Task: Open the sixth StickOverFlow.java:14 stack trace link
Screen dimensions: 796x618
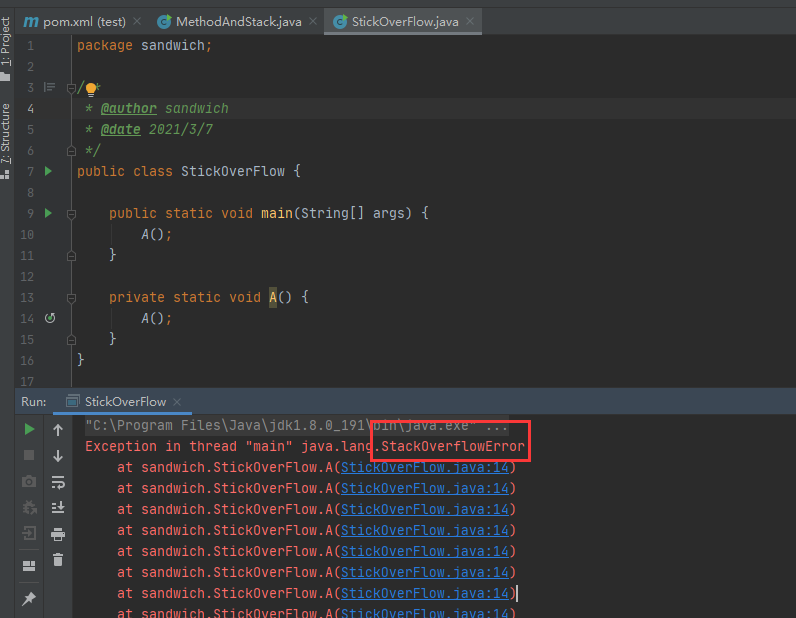Action: click(x=424, y=572)
